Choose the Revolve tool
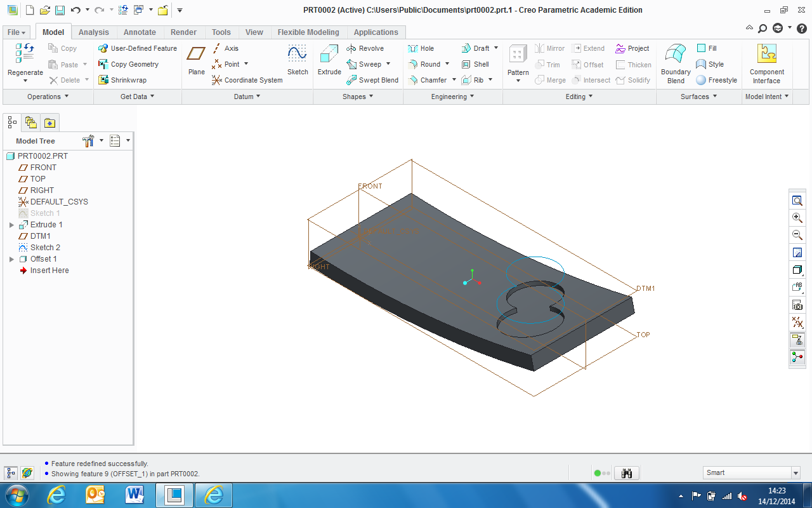The height and width of the screenshot is (508, 812). click(365, 48)
